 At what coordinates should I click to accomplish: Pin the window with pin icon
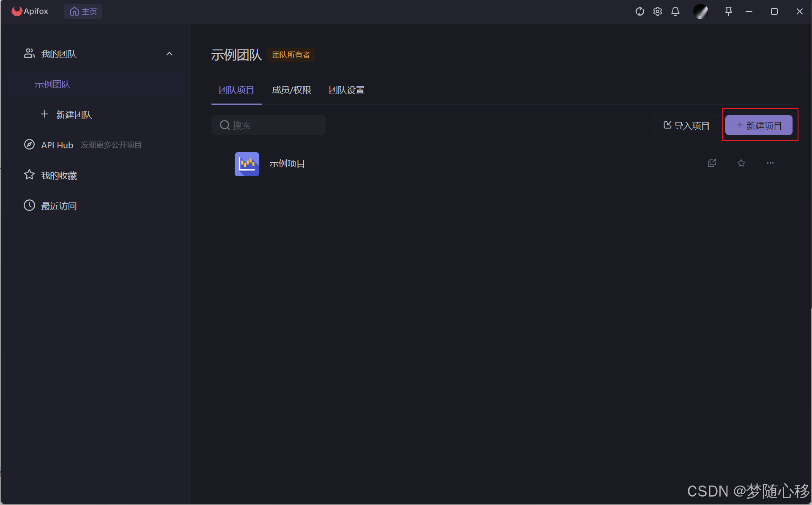[x=728, y=11]
